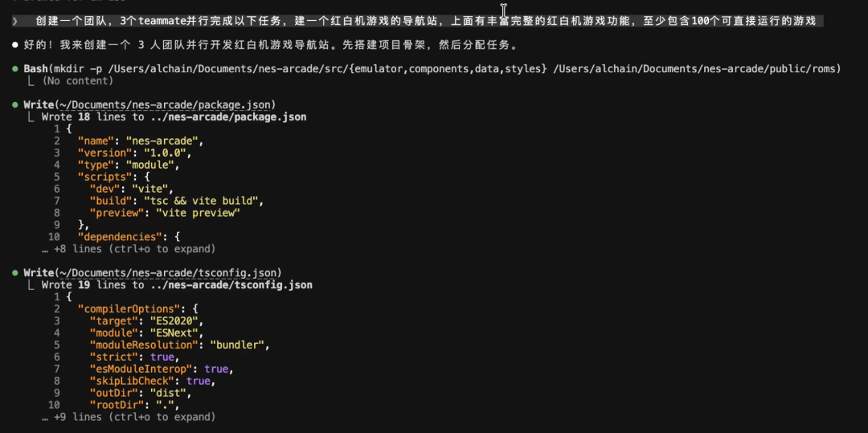Click inside the highlighted Chinese prompt text
Viewport: 868px width, 433px height.
pyautogui.click(x=402, y=21)
